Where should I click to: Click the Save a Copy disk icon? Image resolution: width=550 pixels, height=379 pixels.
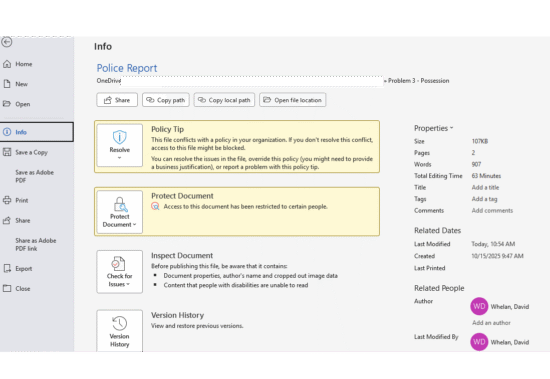point(7,152)
